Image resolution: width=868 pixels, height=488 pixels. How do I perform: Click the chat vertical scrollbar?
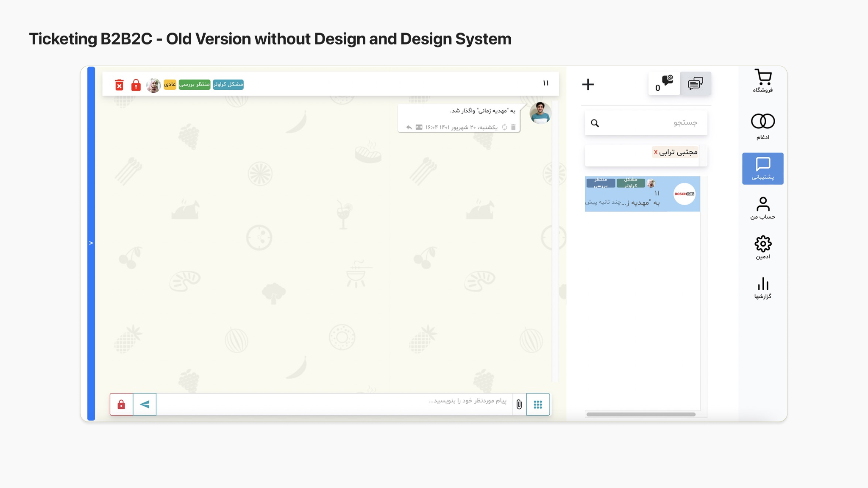(x=555, y=241)
